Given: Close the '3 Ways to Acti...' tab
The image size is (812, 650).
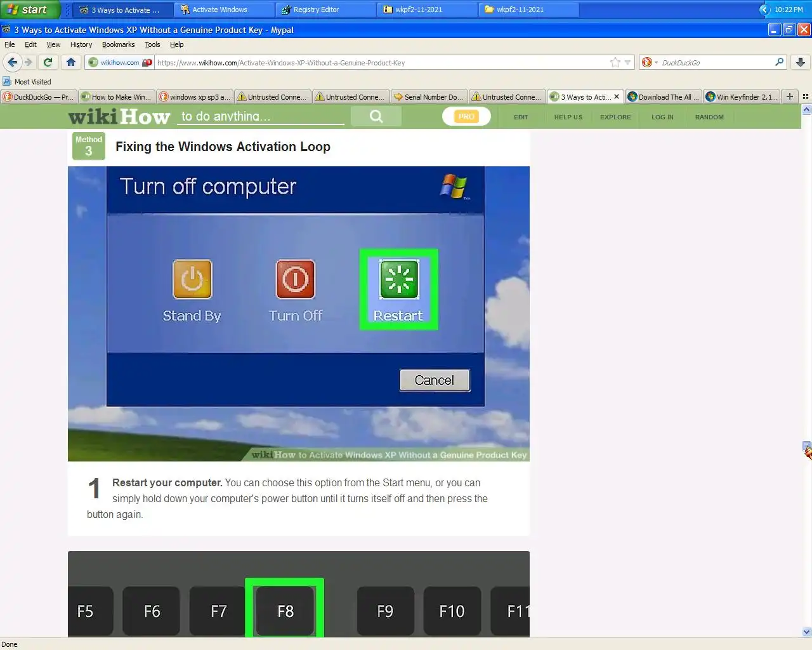Looking at the screenshot, I should coord(617,96).
